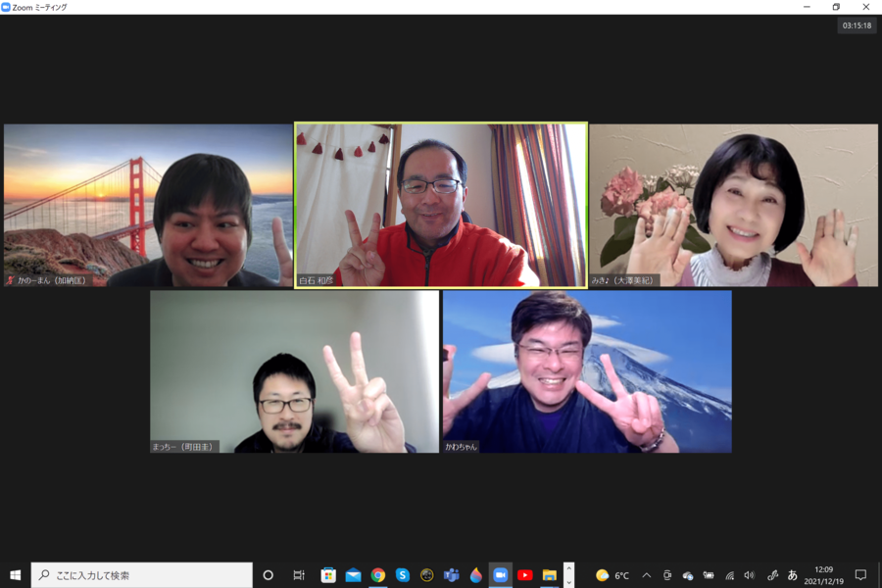Open Google Chrome from the taskbar
This screenshot has width=882, height=588.
377,575
